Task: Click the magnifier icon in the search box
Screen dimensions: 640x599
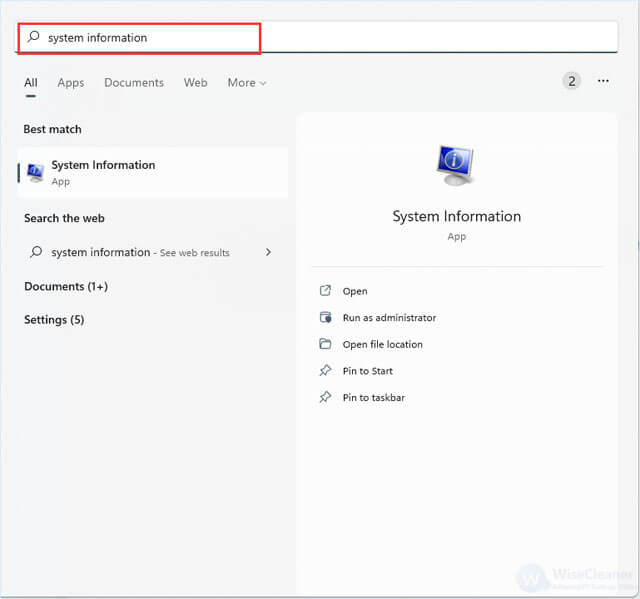Action: (33, 37)
